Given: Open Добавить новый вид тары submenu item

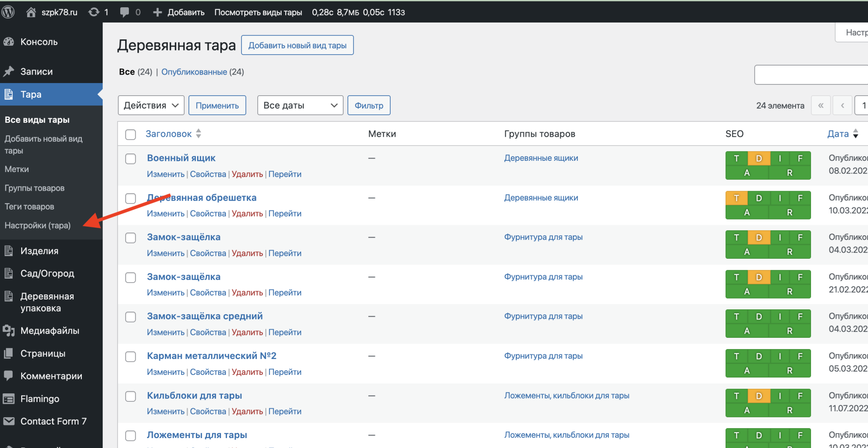Looking at the screenshot, I should (43, 145).
